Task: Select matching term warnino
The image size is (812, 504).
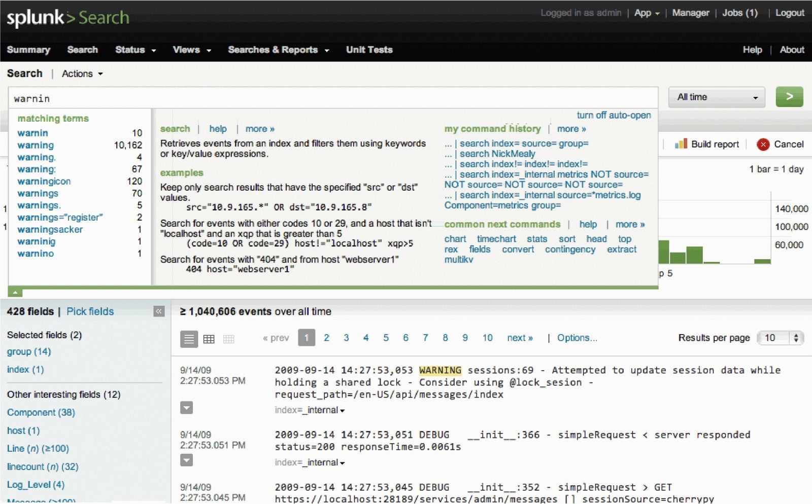Action: click(36, 254)
